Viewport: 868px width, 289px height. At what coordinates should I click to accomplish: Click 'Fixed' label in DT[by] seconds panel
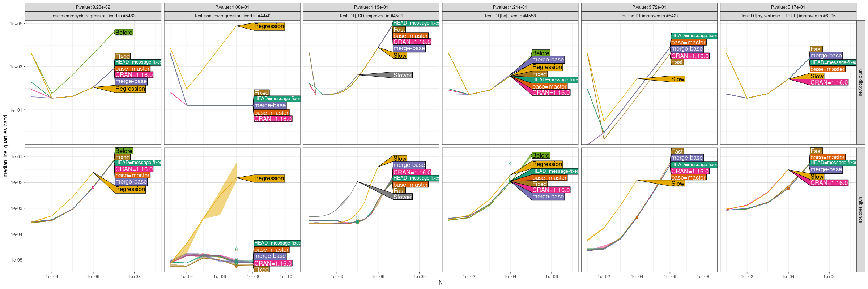540,184
